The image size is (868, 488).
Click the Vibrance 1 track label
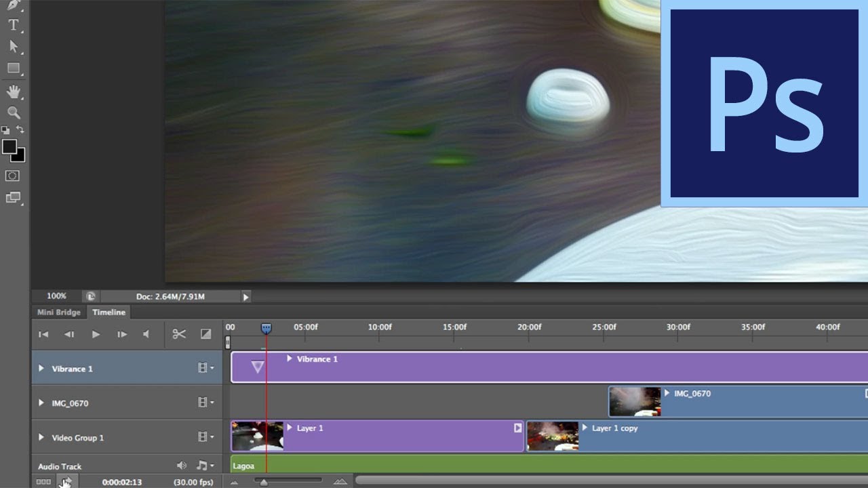point(72,369)
